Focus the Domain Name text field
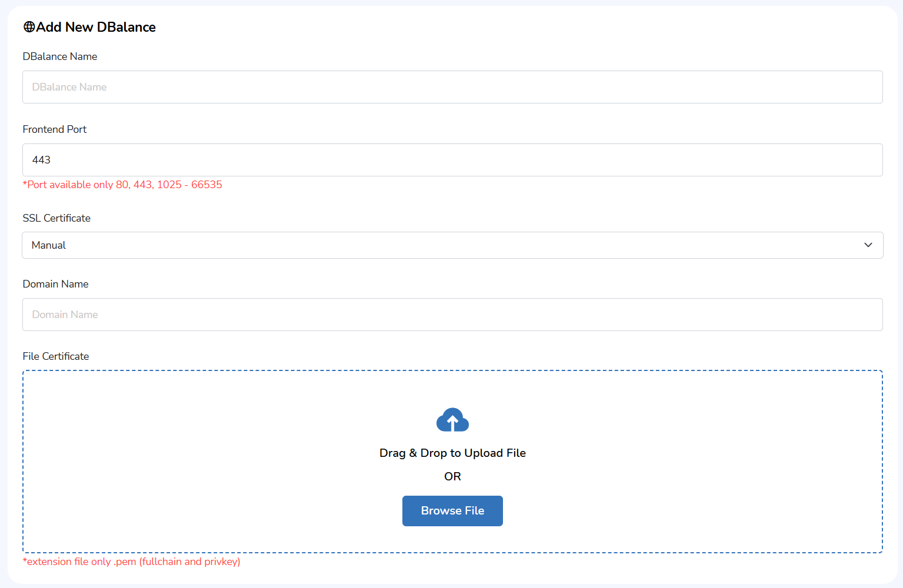The height and width of the screenshot is (588, 903). click(452, 315)
